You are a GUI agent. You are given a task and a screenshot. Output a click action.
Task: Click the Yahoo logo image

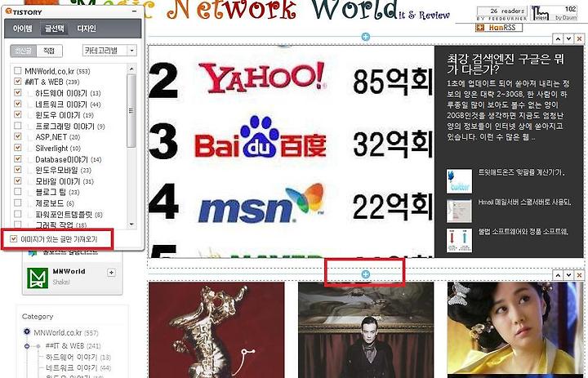tap(261, 78)
